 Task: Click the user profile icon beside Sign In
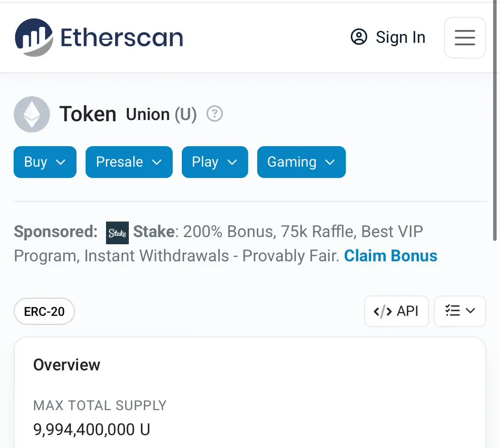click(359, 37)
